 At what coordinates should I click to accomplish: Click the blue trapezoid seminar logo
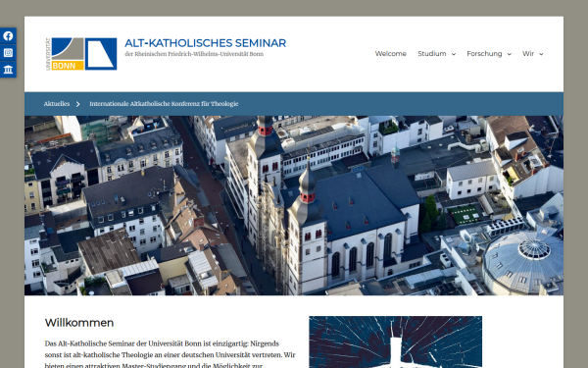(101, 54)
